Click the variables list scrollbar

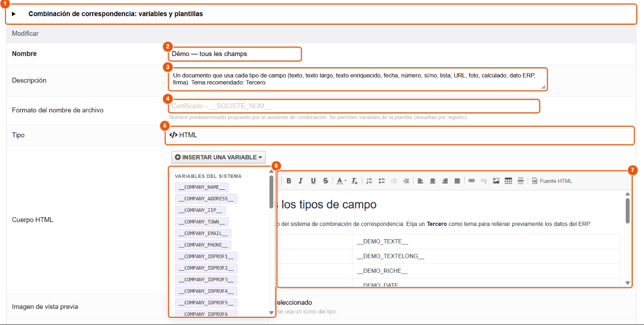tap(271, 192)
